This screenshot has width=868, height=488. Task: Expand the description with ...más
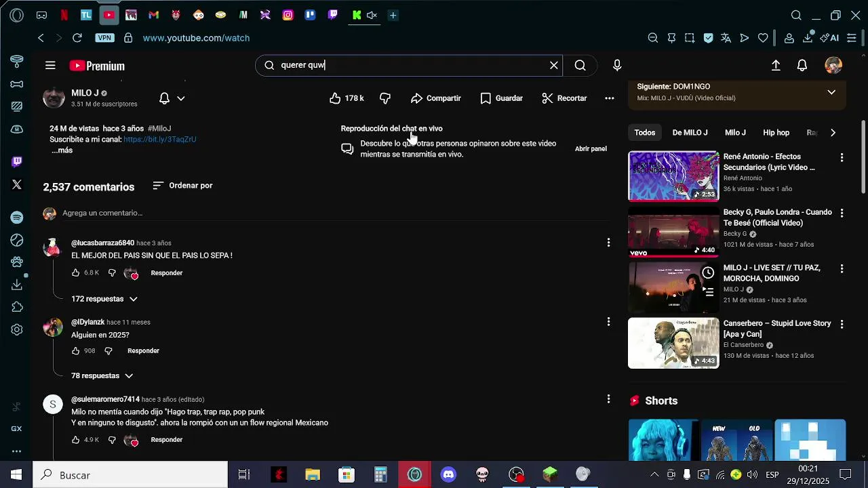tap(62, 150)
